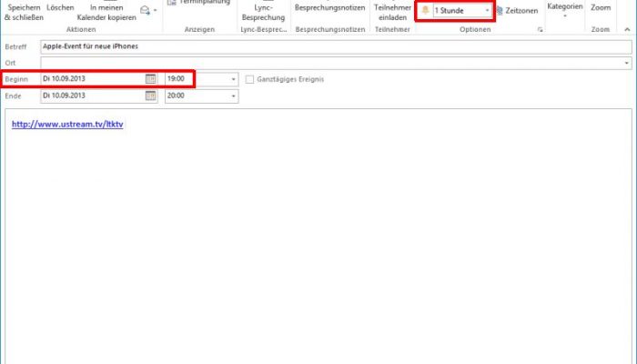The height and width of the screenshot is (364, 637).
Task: Open Terminplanung view
Action: click(199, 3)
